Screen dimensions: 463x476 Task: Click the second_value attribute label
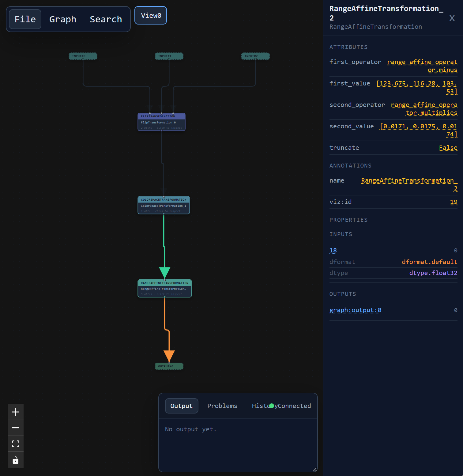(x=352, y=126)
